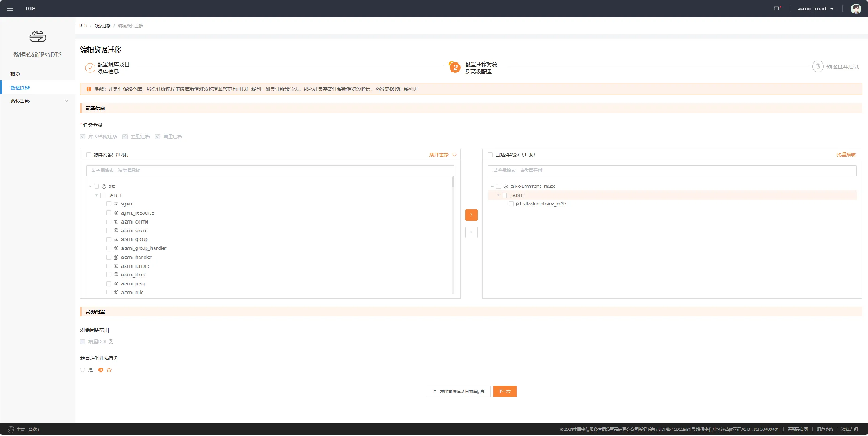
Task: Click the completed step one checkmark icon
Action: (x=89, y=67)
